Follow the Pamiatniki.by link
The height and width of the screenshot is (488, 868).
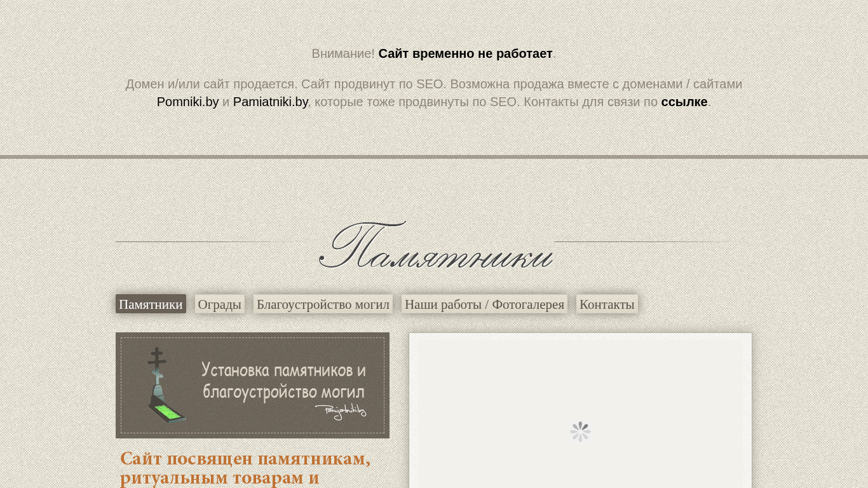271,102
